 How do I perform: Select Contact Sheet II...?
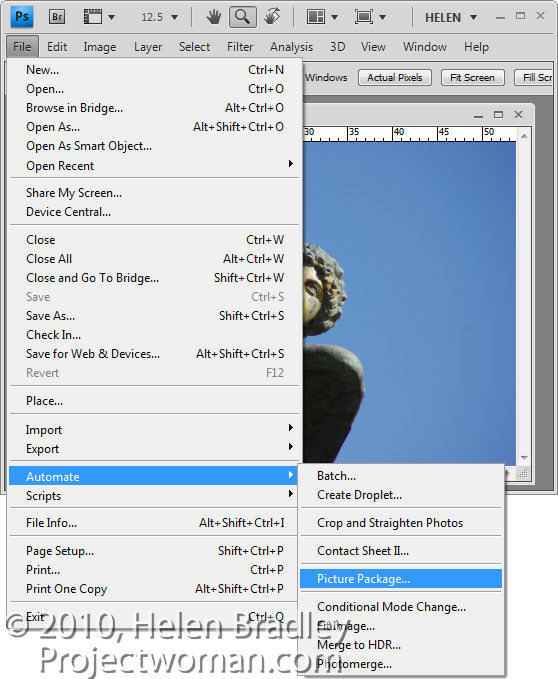coord(401,551)
